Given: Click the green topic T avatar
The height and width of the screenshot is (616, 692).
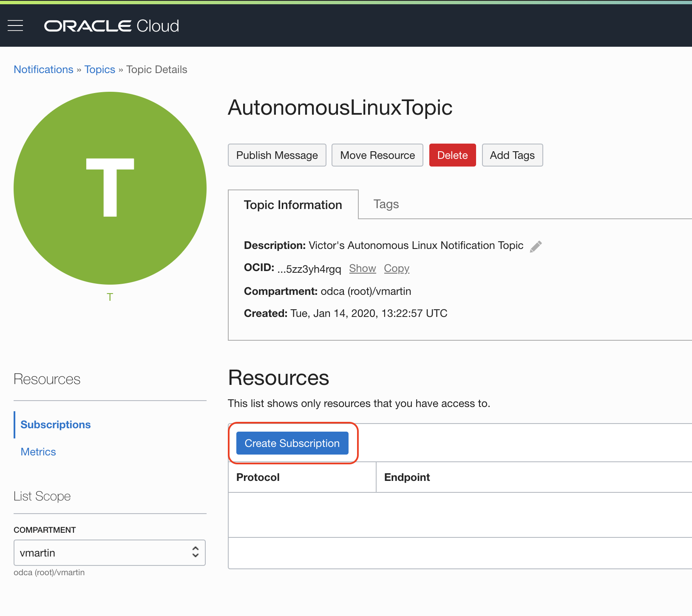Looking at the screenshot, I should 110,188.
